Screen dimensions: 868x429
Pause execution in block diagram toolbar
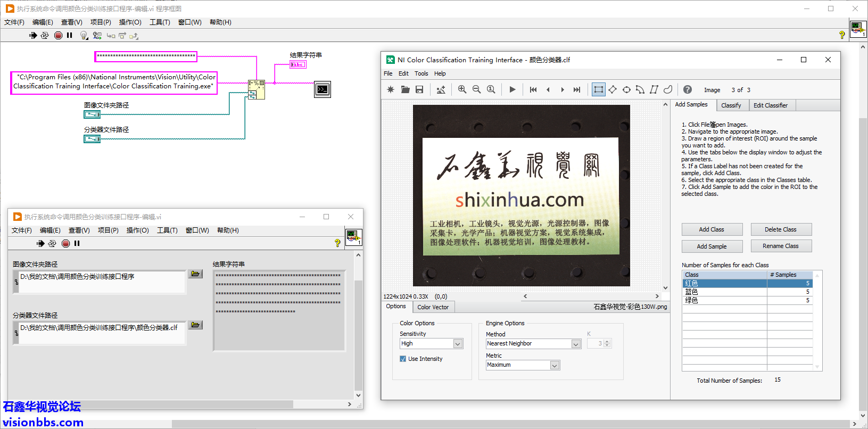[70, 35]
